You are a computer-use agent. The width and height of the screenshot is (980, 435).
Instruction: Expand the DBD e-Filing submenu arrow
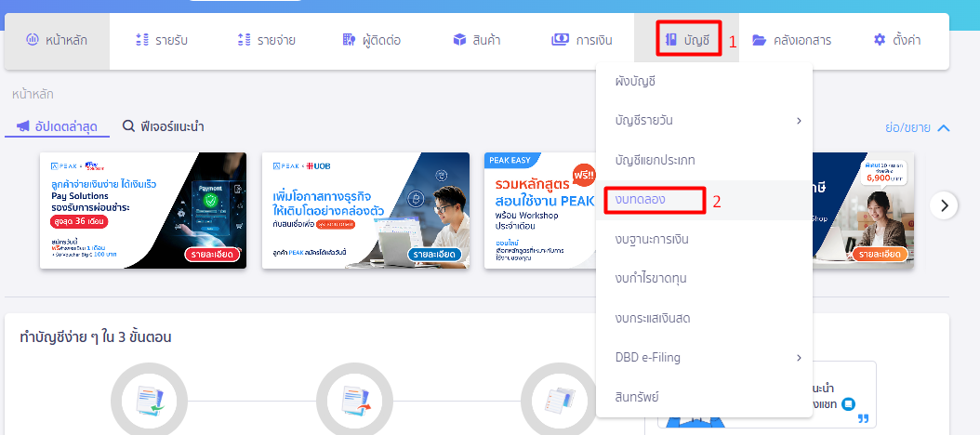coord(799,358)
